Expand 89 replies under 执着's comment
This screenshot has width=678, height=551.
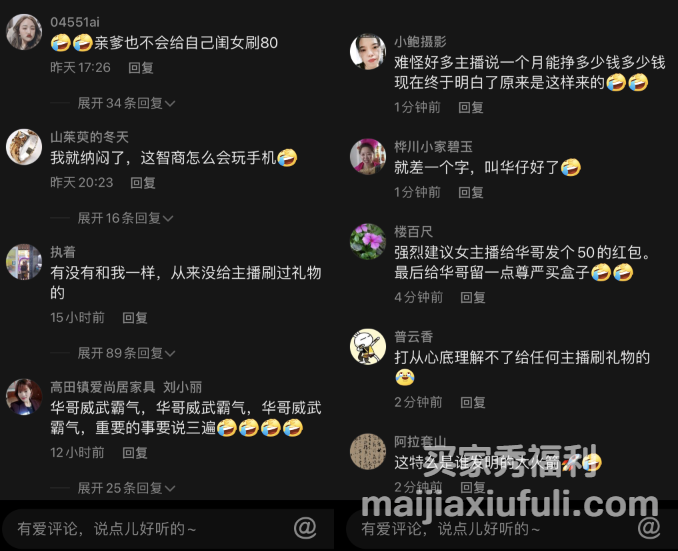point(126,353)
